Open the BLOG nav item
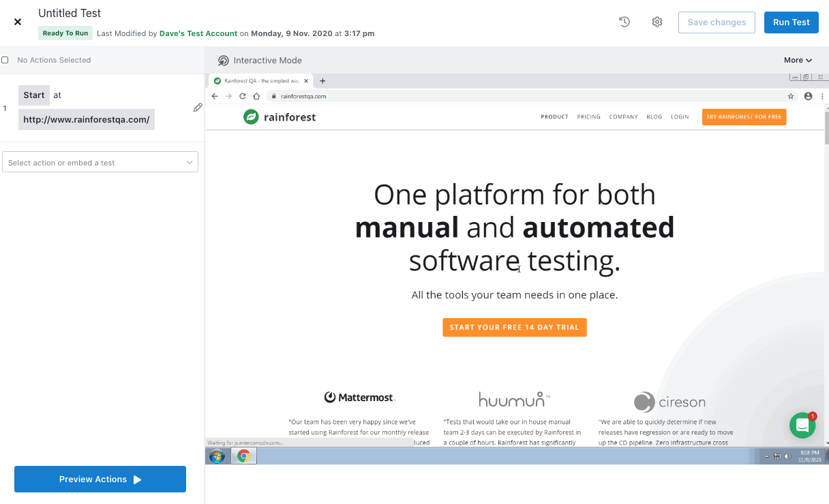829x504 pixels. click(654, 117)
